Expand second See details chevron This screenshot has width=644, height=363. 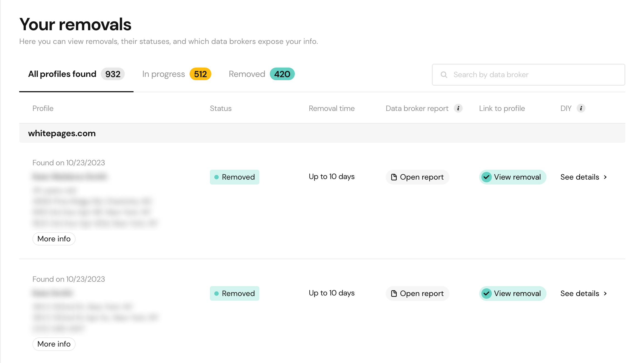605,294
